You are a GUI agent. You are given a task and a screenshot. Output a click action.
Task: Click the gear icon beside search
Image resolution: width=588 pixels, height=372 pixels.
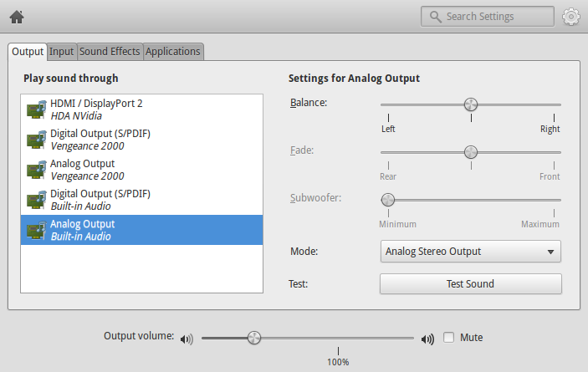click(570, 17)
